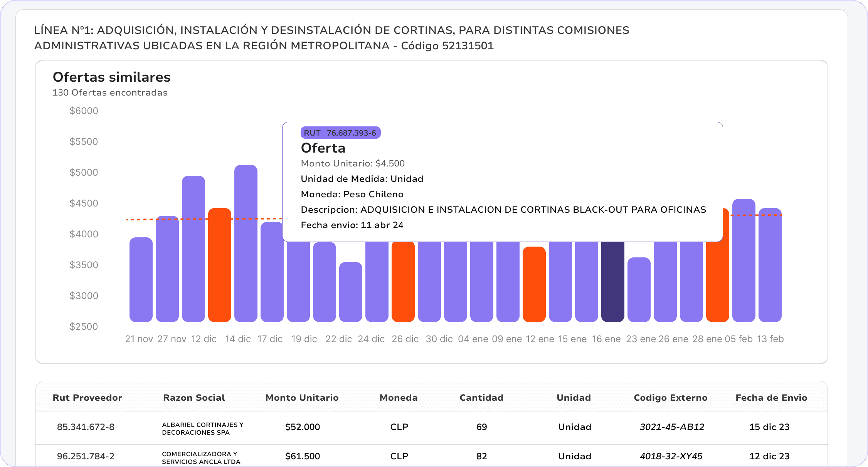The width and height of the screenshot is (868, 467).
Task: Click the shortest purple bar in chart
Action: [351, 292]
